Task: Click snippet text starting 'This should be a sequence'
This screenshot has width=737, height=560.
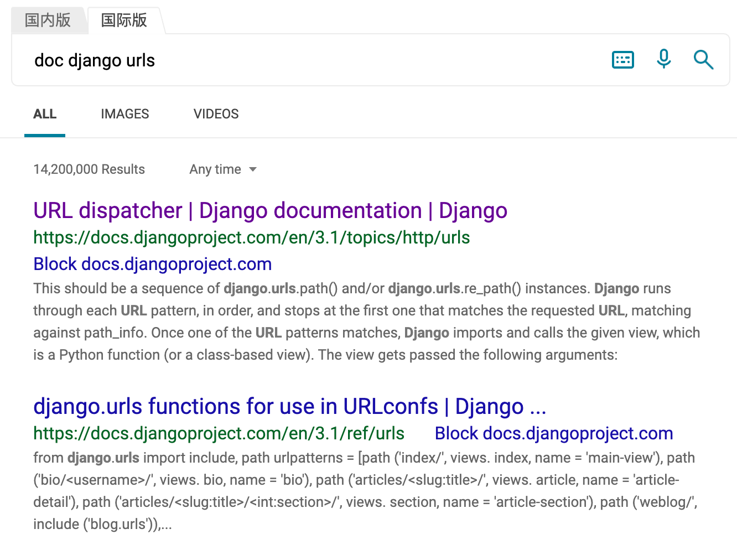Action: pyautogui.click(x=366, y=322)
